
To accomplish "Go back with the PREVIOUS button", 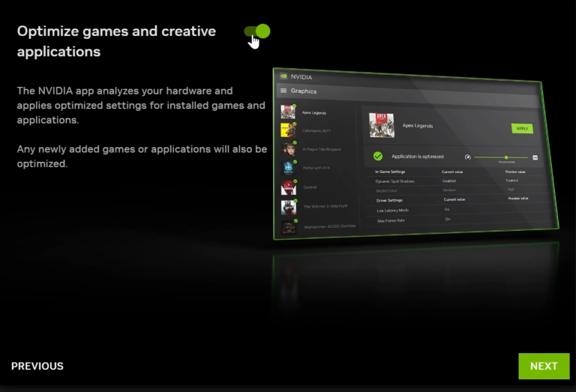I will 37,366.
